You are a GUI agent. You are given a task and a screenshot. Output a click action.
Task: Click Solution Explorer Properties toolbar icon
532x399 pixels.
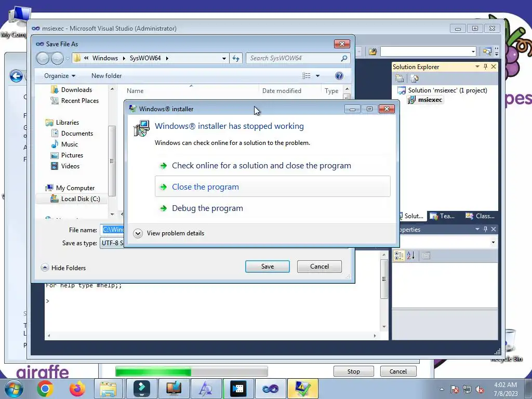coord(400,79)
